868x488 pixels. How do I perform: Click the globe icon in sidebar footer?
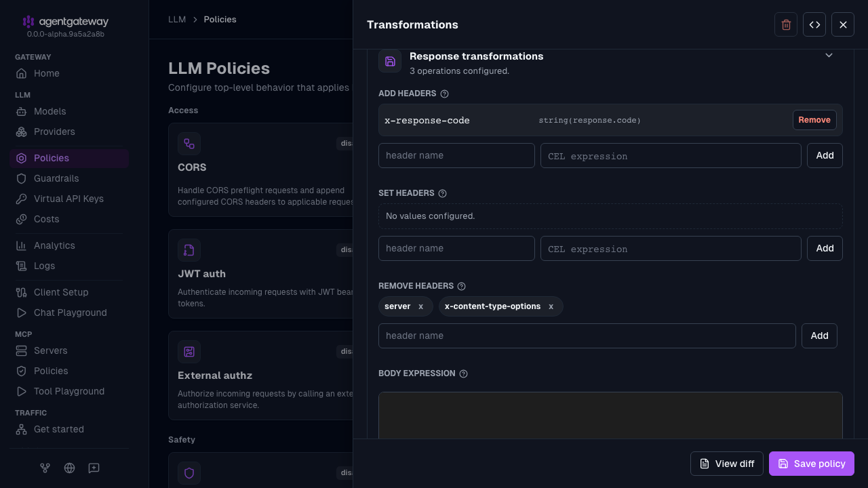tap(69, 468)
